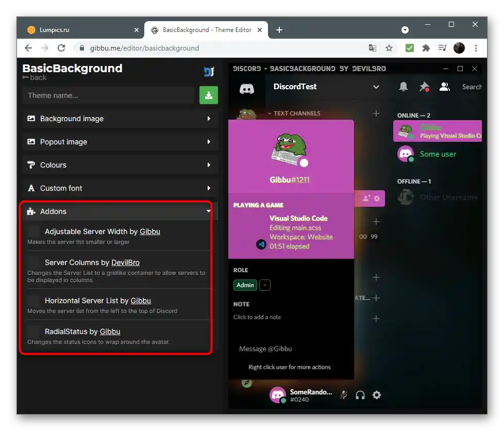Screen dimensions: 504x431
Task: Click into the Theme name field
Action: click(108, 95)
